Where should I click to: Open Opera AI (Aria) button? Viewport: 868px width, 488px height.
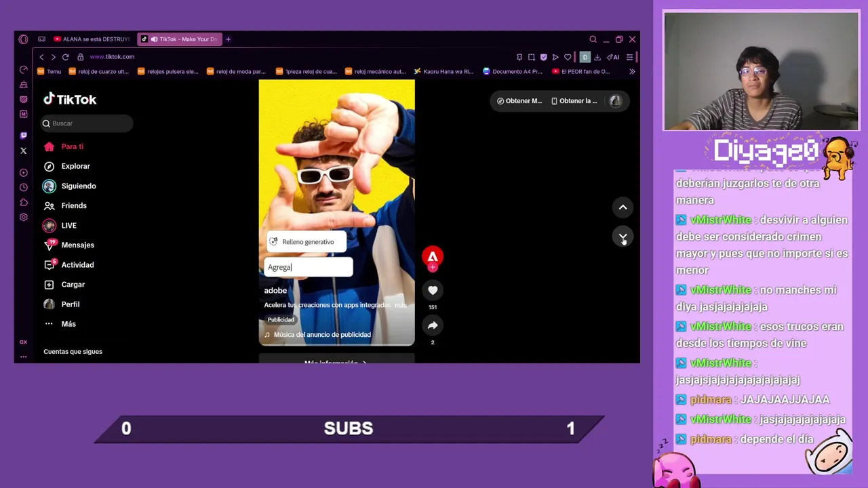(x=613, y=57)
